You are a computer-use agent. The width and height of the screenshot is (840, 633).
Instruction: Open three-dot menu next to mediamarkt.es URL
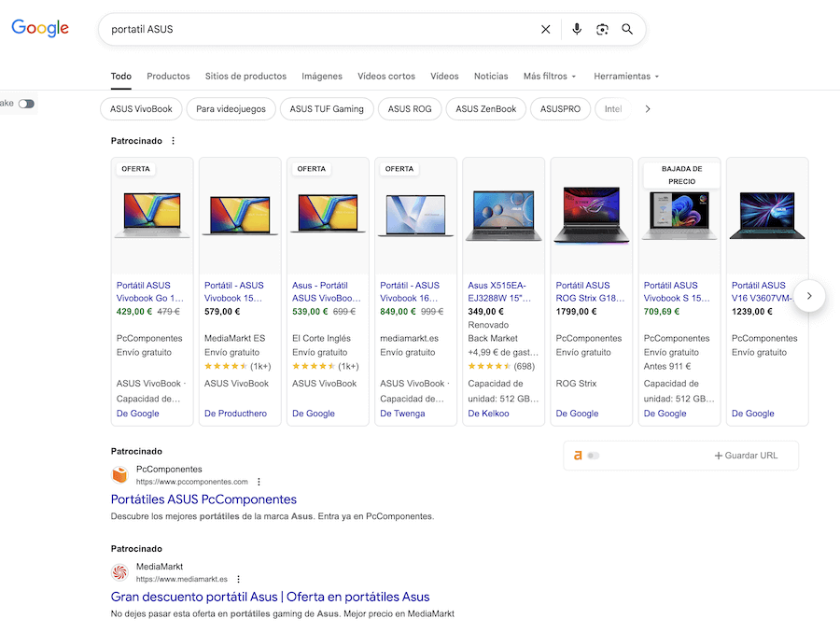point(238,580)
